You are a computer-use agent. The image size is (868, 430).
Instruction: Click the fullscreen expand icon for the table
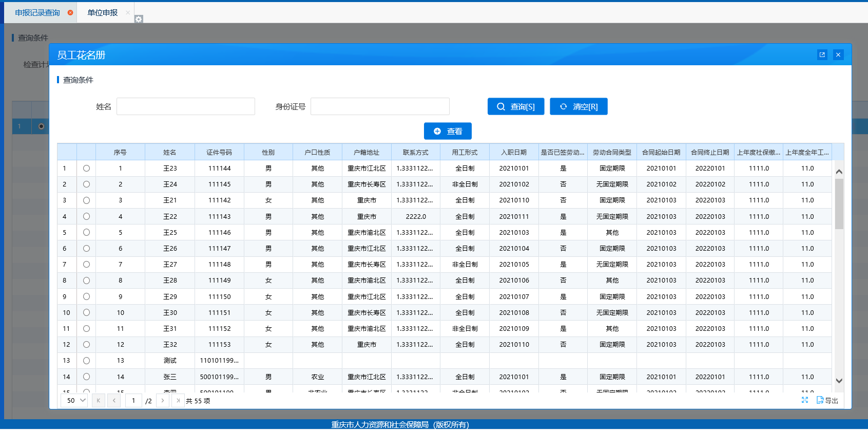pyautogui.click(x=805, y=400)
